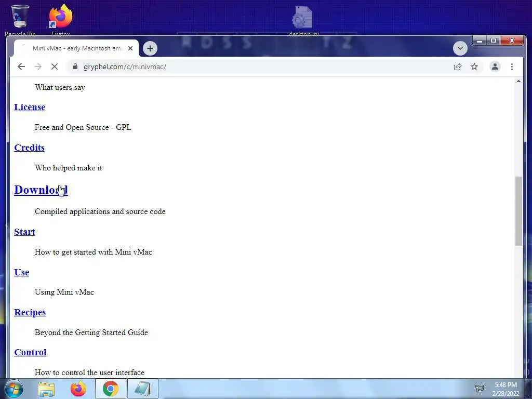
Task: Click the site padlock icon in address bar
Action: point(75,66)
